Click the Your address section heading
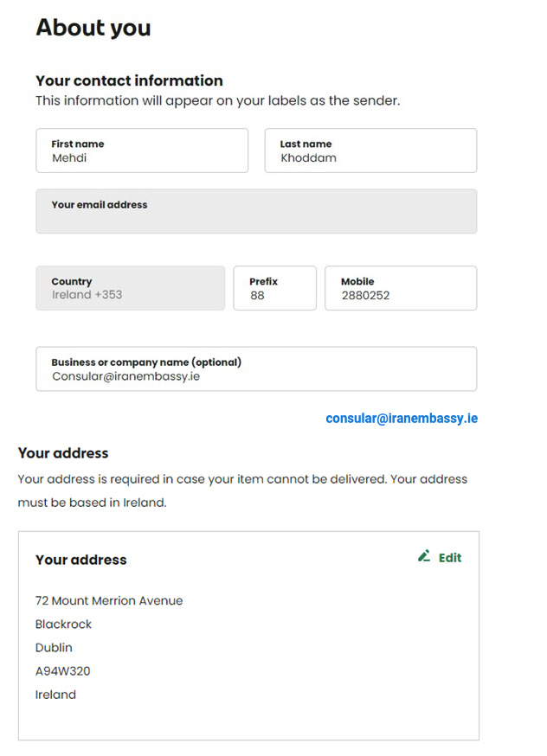 click(63, 453)
